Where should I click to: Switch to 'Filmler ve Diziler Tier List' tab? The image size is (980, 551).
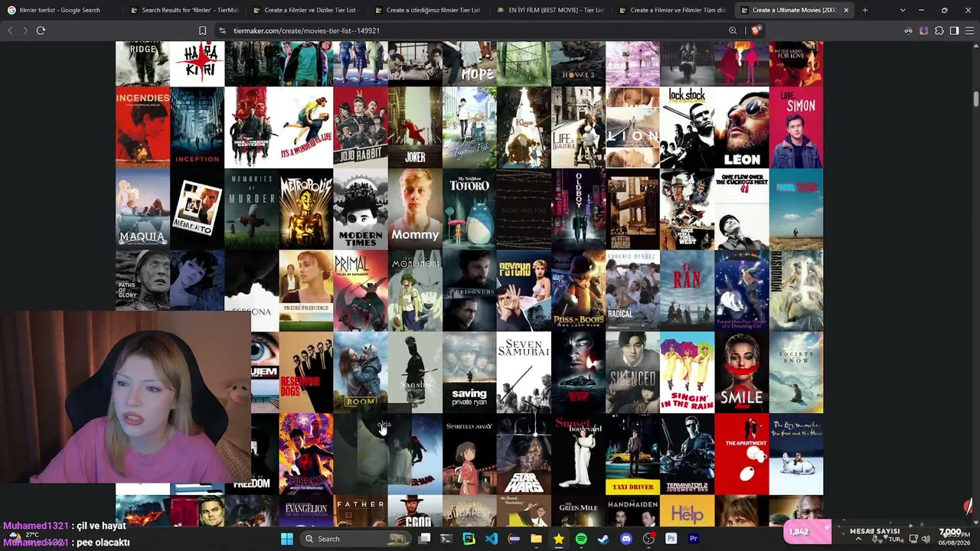305,10
